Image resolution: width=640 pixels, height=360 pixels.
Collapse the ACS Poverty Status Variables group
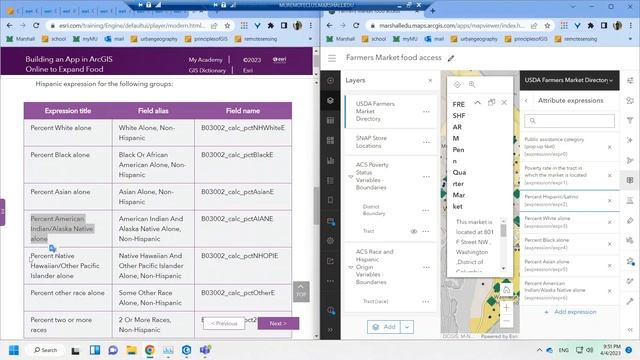click(x=351, y=176)
